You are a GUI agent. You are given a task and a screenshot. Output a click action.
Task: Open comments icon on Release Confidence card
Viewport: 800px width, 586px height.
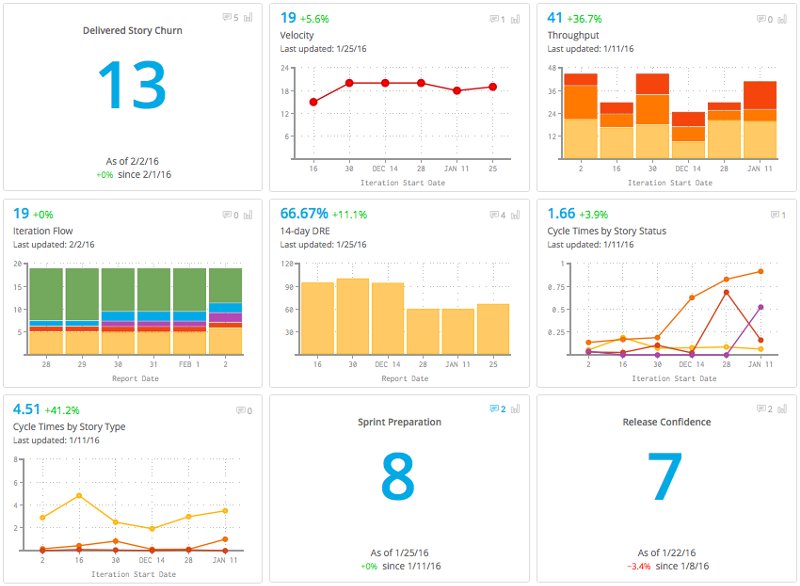pyautogui.click(x=764, y=409)
